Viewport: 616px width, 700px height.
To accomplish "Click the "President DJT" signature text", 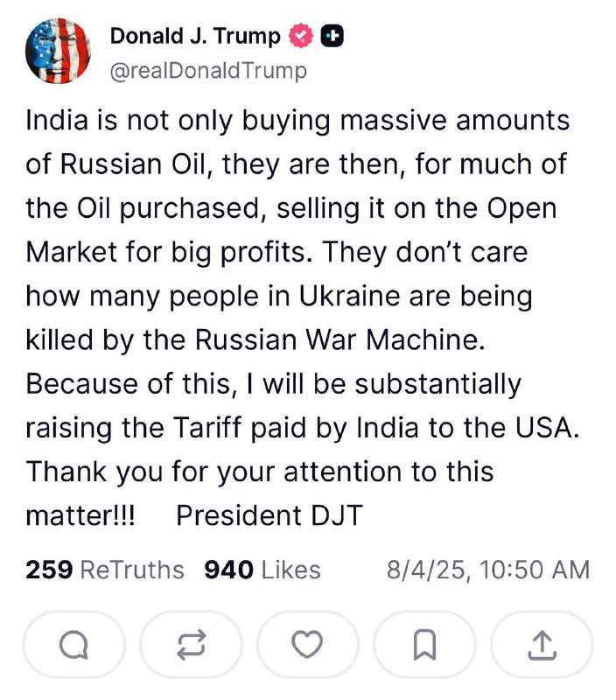I will (x=269, y=515).
